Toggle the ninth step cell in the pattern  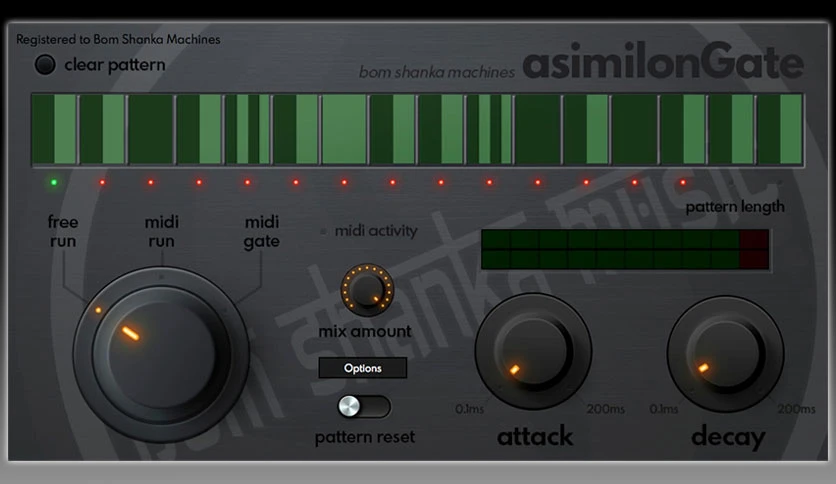(441, 129)
